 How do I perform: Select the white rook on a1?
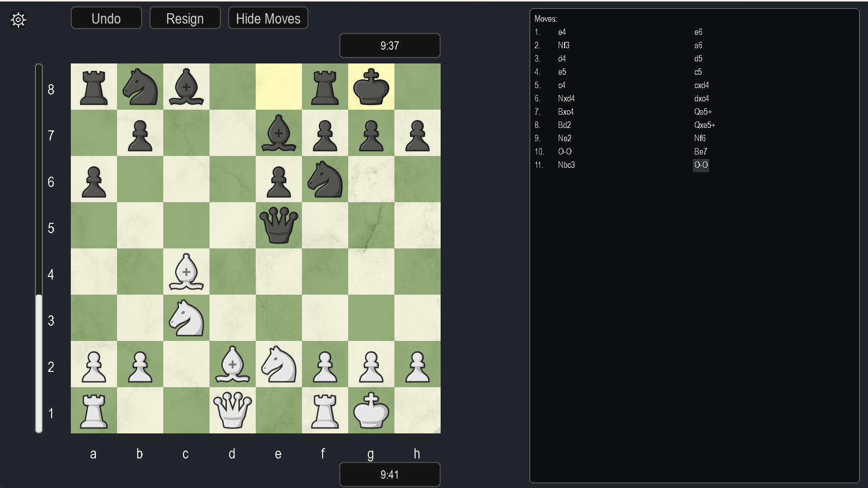click(94, 411)
